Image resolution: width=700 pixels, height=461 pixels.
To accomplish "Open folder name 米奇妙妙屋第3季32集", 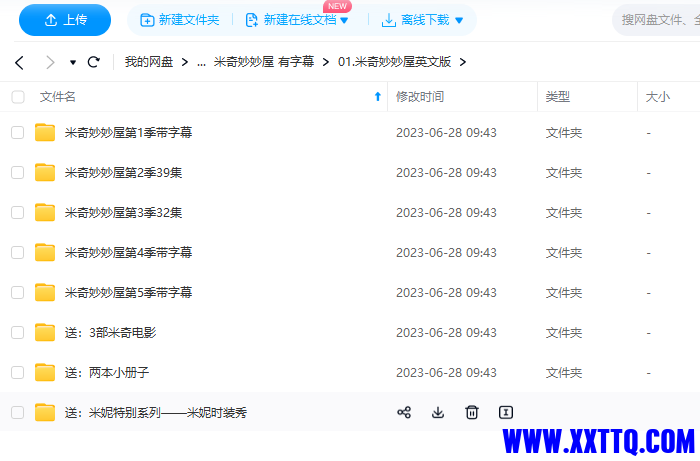I will (x=124, y=212).
